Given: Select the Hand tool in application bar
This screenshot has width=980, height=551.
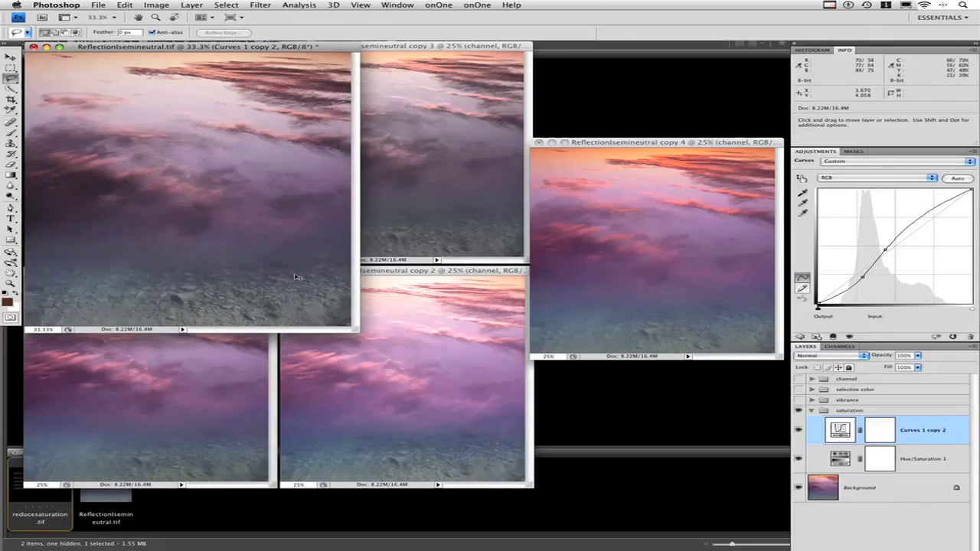Looking at the screenshot, I should point(139,17).
